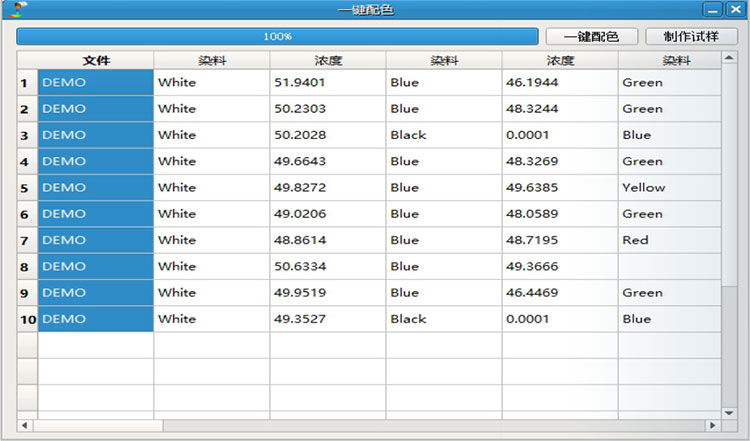
Task: Click the 100% progress bar
Action: (x=277, y=36)
